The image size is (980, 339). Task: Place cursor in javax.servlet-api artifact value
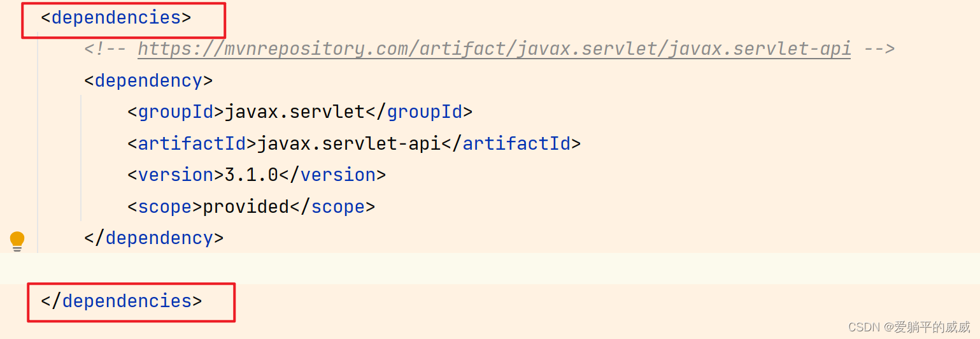click(x=348, y=144)
